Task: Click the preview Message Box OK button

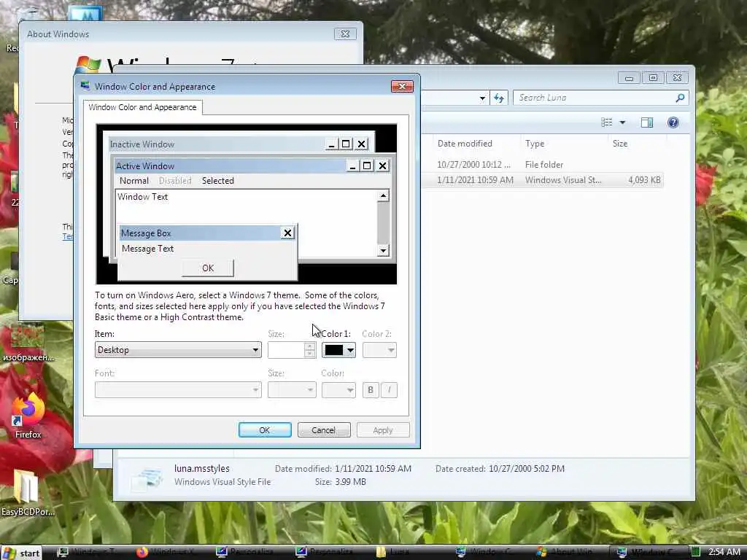Action: (208, 268)
